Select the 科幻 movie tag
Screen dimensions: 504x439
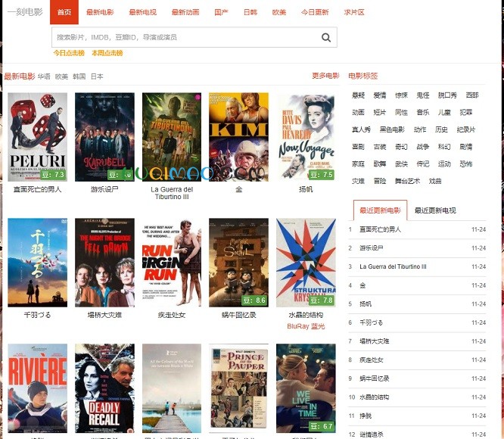[444, 147]
